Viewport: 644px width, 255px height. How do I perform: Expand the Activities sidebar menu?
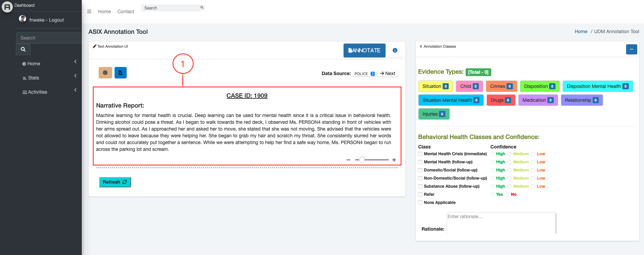tap(37, 92)
